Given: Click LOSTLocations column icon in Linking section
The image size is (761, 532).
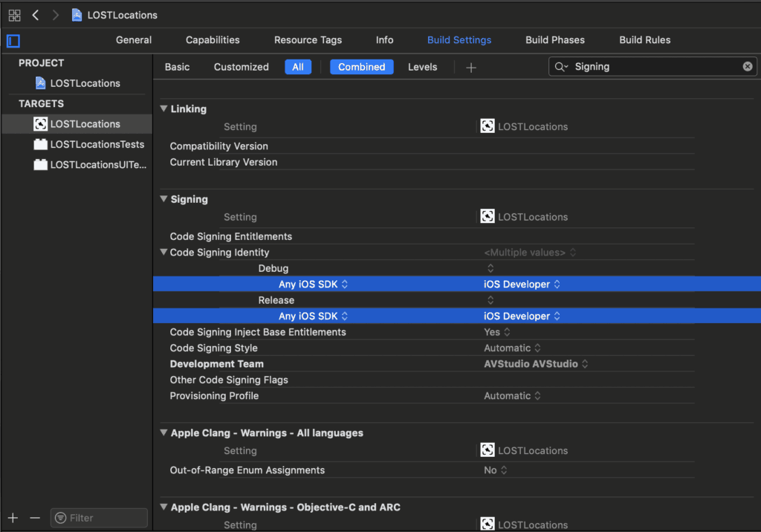Looking at the screenshot, I should 488,126.
